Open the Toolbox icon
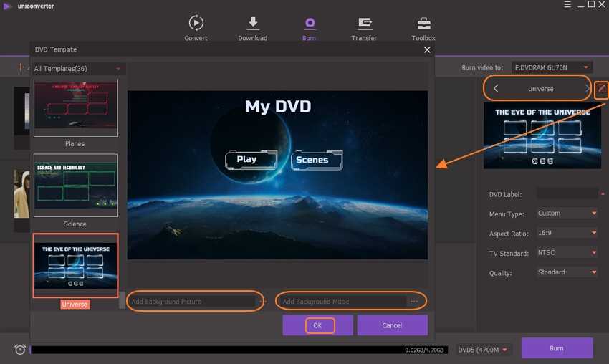This screenshot has width=609, height=364. (x=423, y=23)
